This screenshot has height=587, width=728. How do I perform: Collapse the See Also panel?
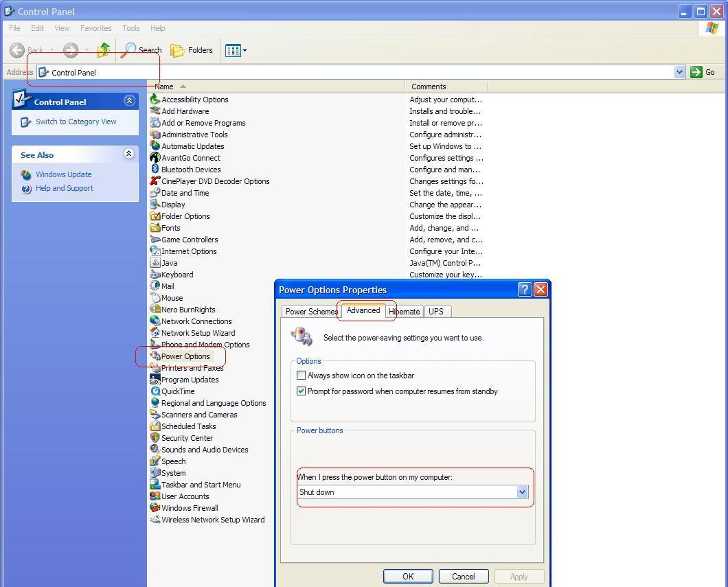128,154
